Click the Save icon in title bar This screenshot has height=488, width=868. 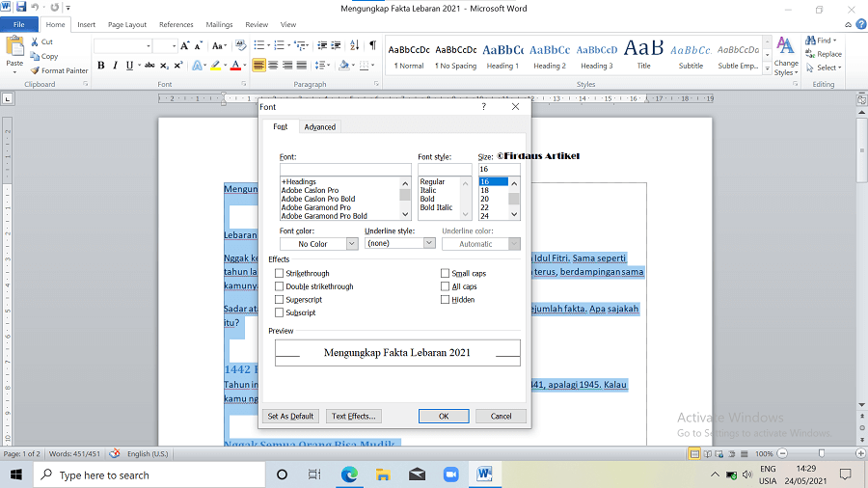pyautogui.click(x=21, y=7)
